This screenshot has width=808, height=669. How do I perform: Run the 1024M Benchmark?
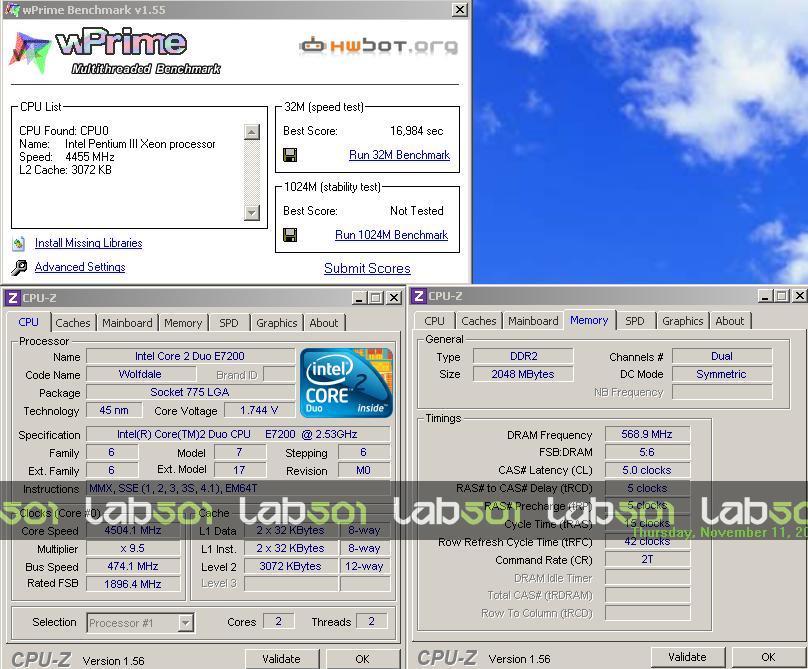tap(392, 235)
